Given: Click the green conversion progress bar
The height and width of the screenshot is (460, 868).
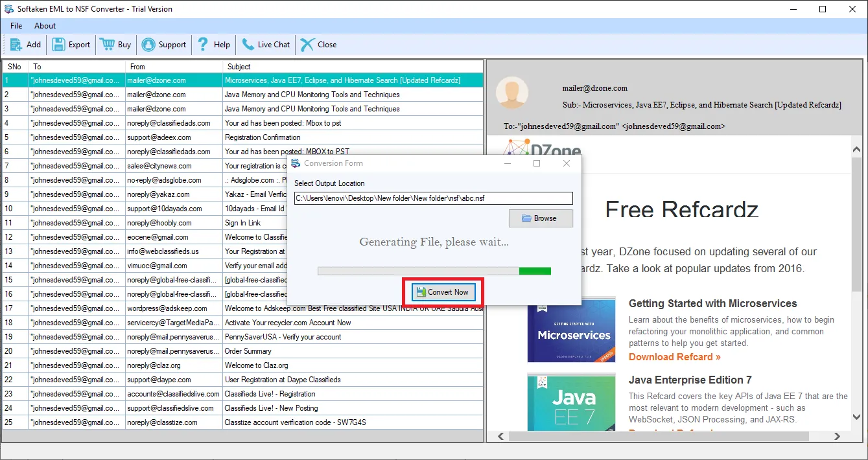Looking at the screenshot, I should 434,271.
